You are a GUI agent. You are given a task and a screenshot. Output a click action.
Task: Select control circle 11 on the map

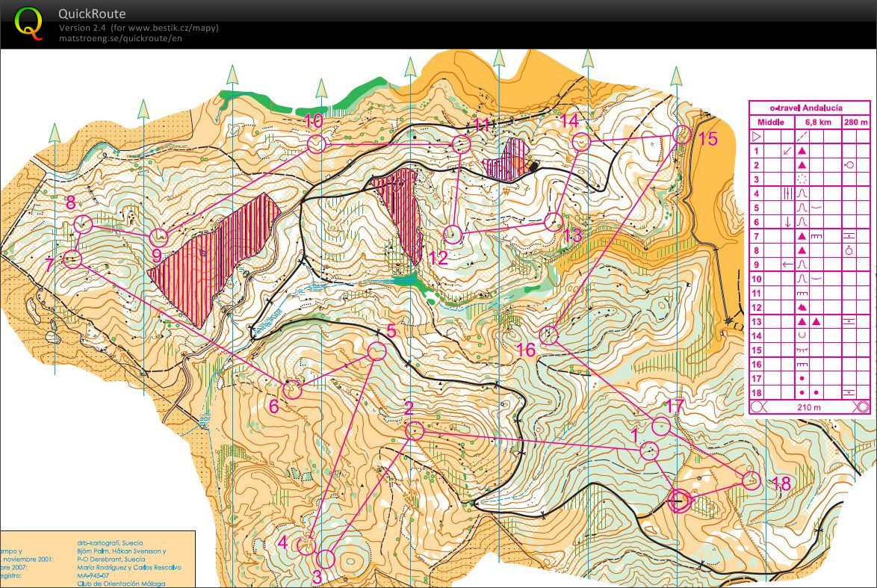(x=462, y=144)
